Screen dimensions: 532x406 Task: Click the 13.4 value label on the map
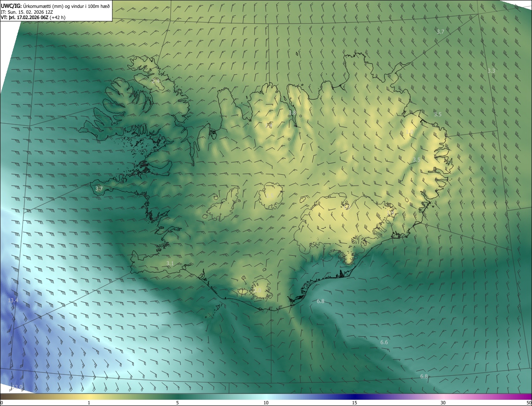[13, 300]
